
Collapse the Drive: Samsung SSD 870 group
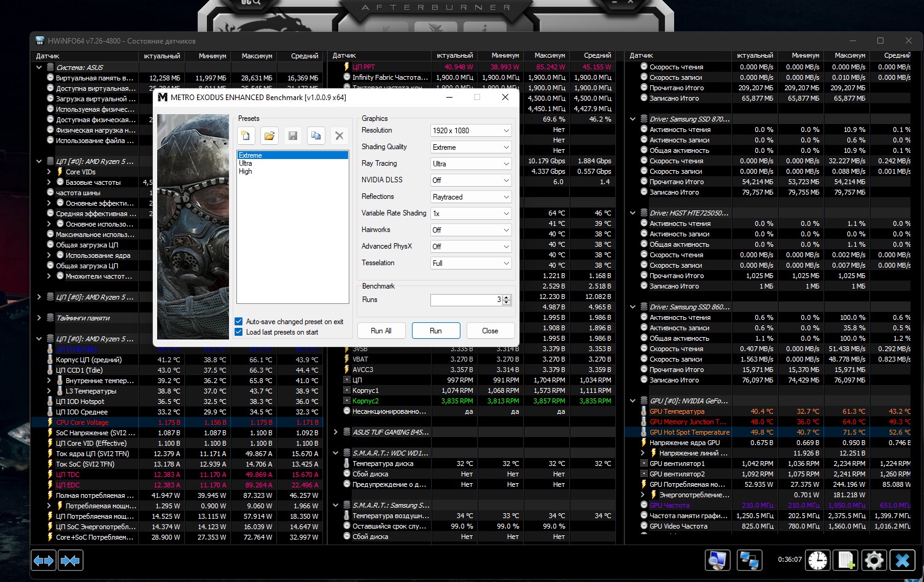633,119
